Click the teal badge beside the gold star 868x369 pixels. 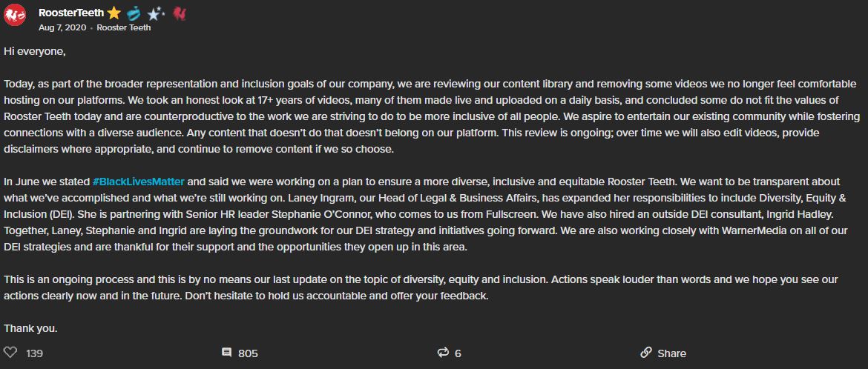click(134, 13)
